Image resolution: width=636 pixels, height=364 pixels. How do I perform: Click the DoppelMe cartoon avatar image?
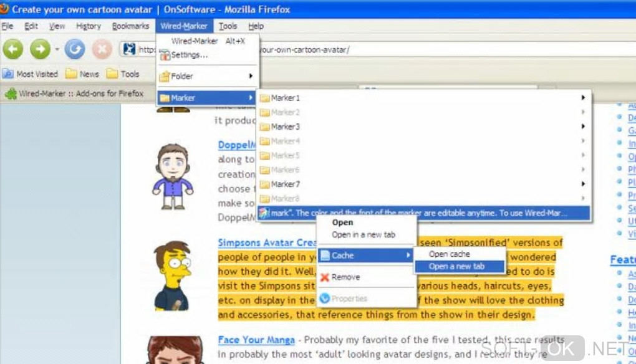coord(173,176)
